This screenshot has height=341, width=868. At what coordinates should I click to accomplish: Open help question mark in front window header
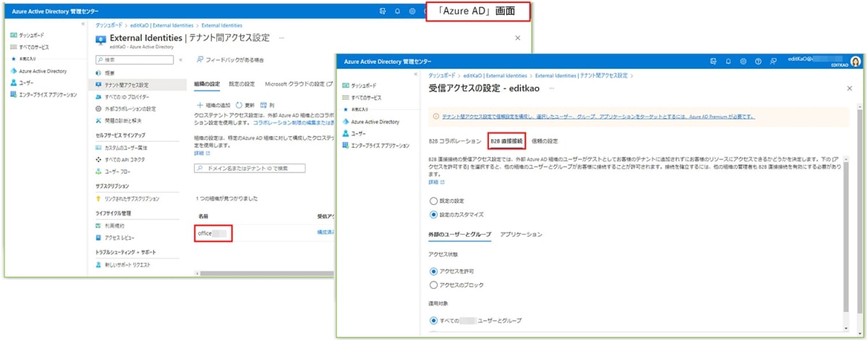tap(758, 62)
